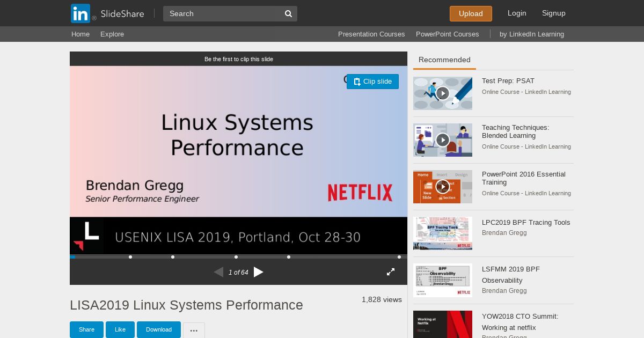This screenshot has height=338, width=644.
Task: Advance to the next slide arrow
Action: point(259,272)
